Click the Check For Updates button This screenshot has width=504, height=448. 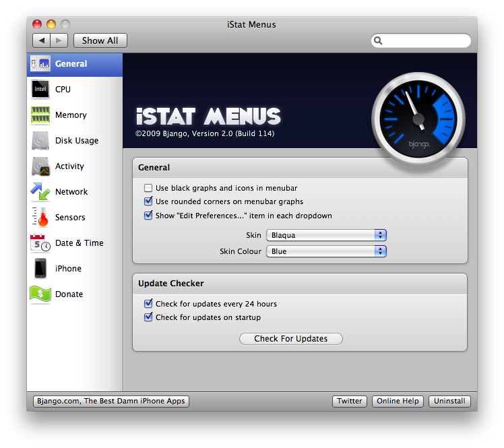(x=291, y=339)
